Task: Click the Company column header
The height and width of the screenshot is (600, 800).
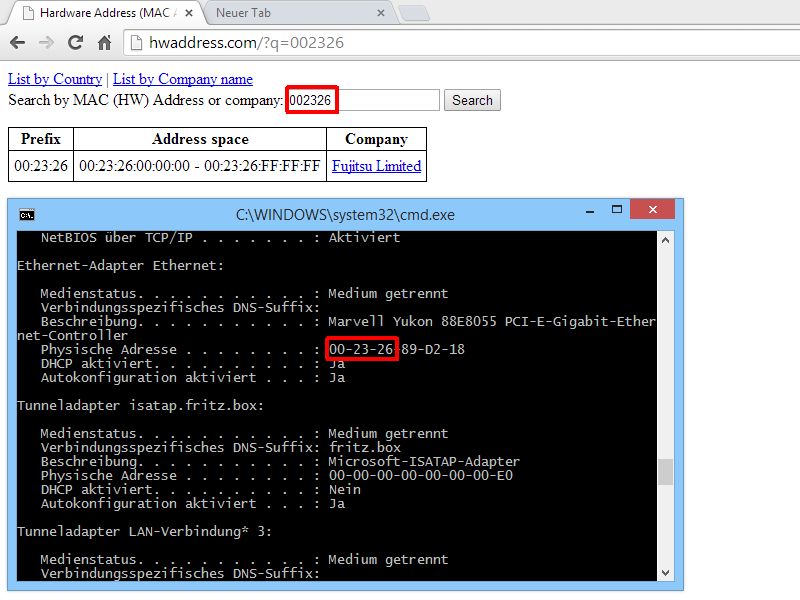Action: tap(376, 139)
